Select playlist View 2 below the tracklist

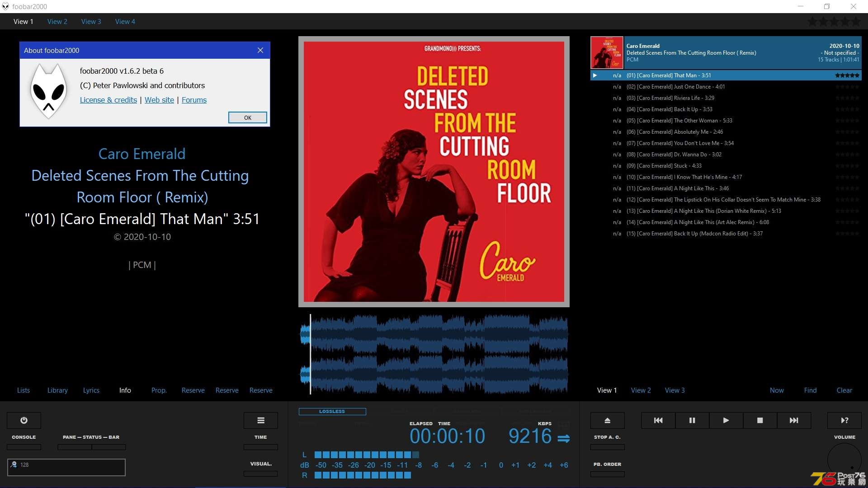641,390
